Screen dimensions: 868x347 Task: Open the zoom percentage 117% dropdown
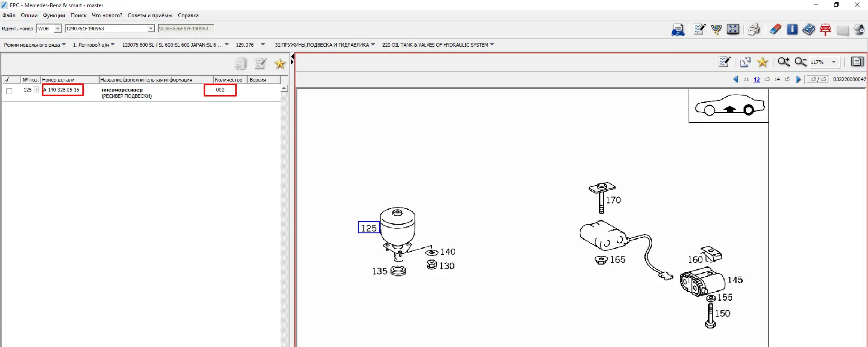coord(834,62)
